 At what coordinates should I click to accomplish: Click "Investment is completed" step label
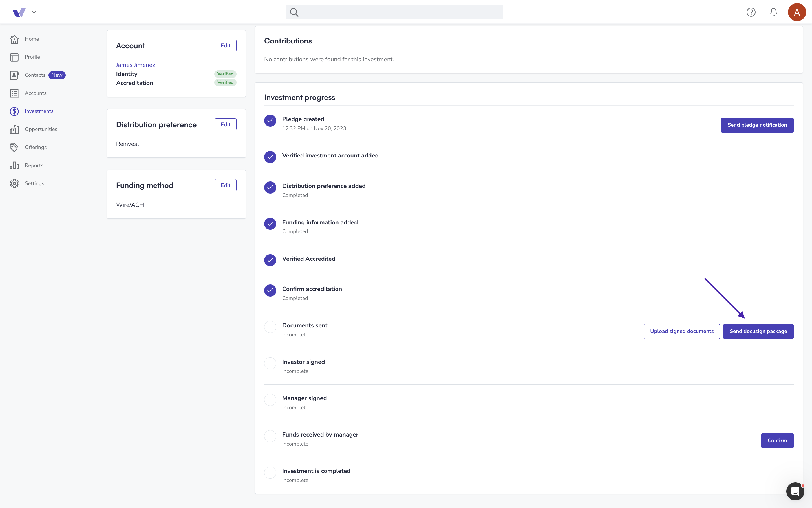point(316,471)
